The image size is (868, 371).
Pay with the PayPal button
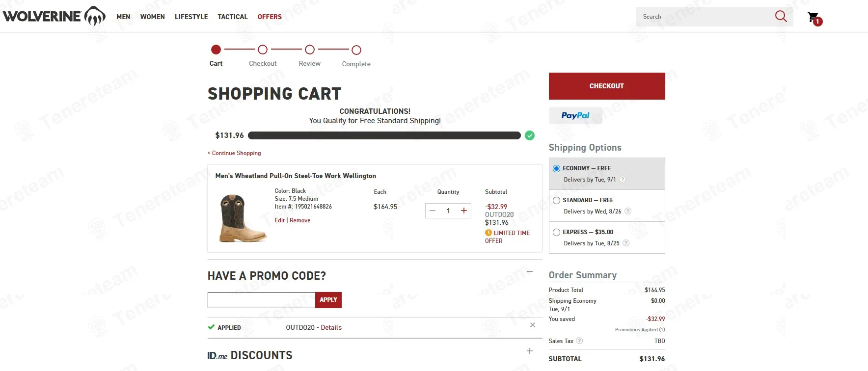click(575, 115)
